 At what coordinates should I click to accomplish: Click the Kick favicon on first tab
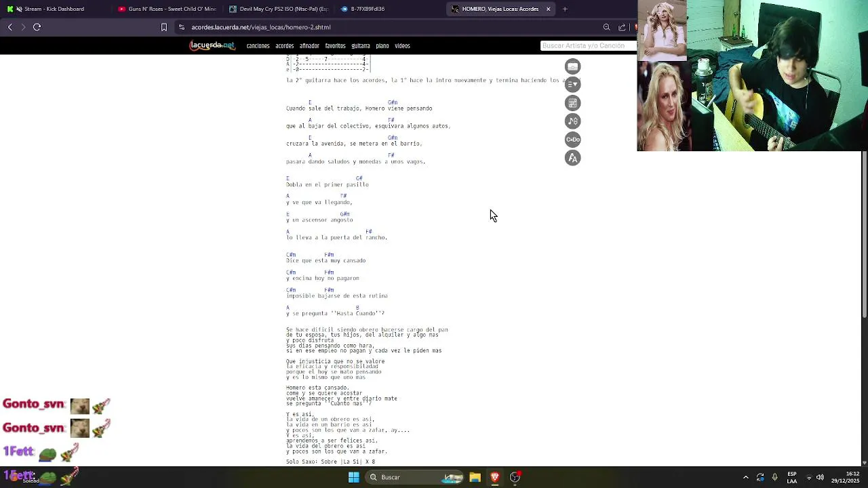tap(10, 9)
